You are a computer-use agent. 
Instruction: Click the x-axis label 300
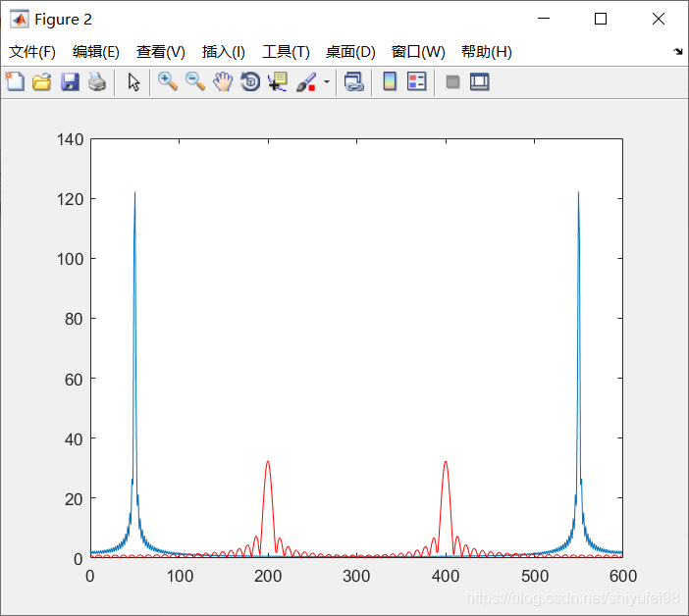(356, 576)
